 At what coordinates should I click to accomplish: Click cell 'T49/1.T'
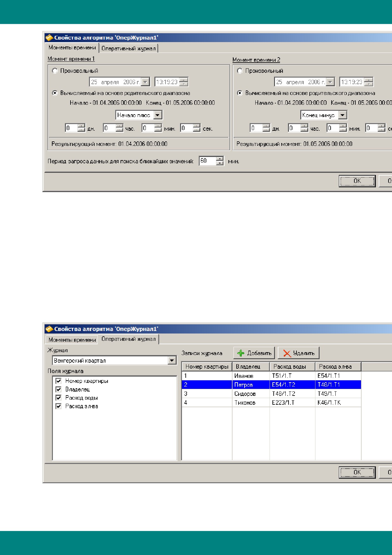coord(338,394)
